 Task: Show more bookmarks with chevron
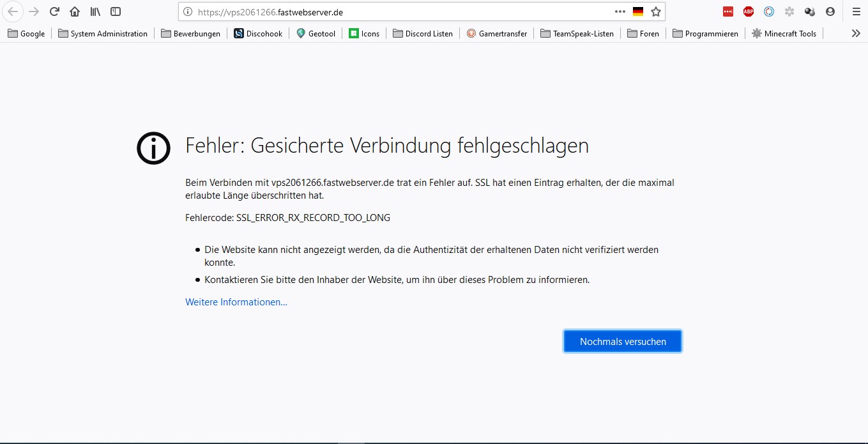pos(856,33)
